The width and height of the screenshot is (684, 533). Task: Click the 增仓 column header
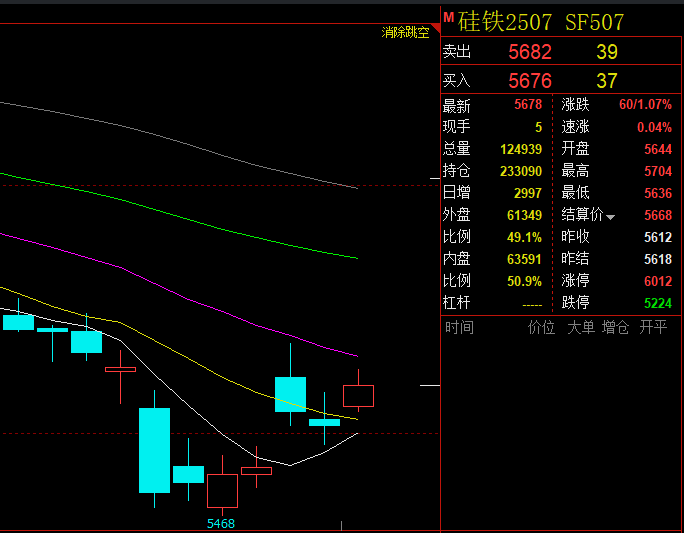point(615,327)
